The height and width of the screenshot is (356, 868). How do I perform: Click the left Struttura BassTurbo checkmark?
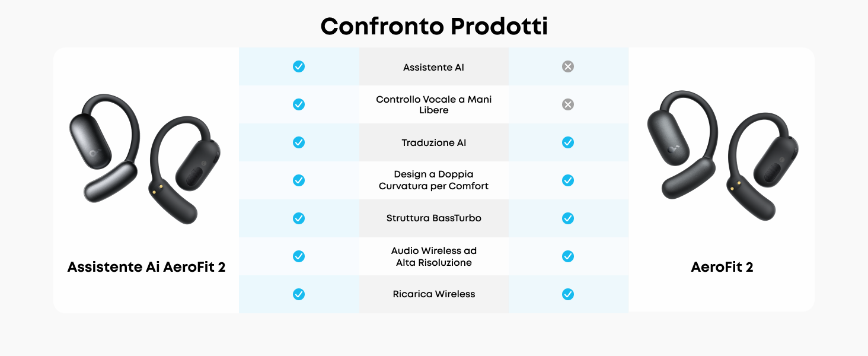pyautogui.click(x=299, y=218)
